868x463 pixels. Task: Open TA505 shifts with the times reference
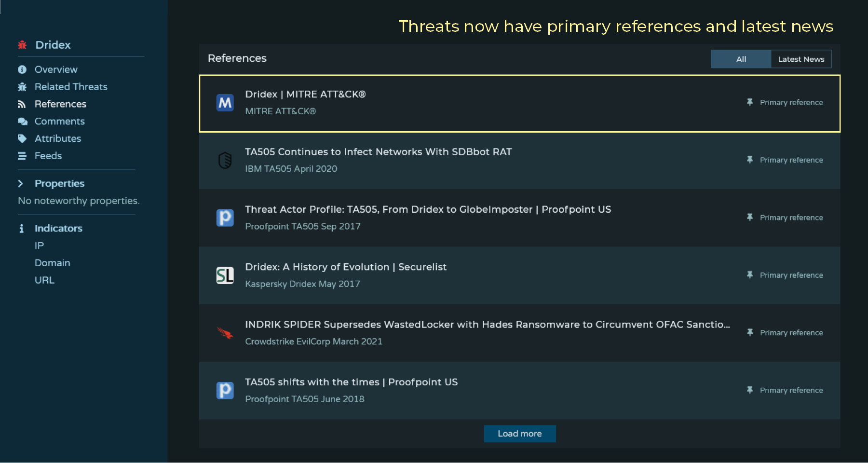tap(351, 382)
